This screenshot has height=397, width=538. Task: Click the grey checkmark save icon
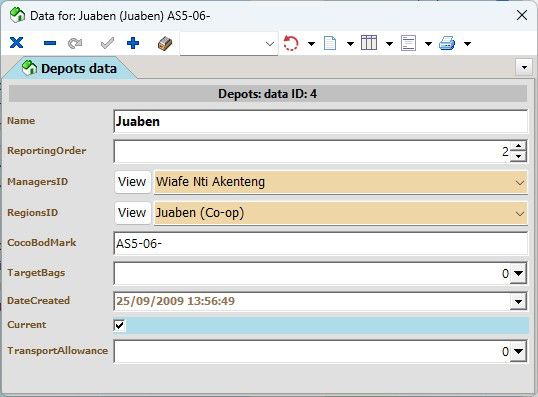(107, 43)
